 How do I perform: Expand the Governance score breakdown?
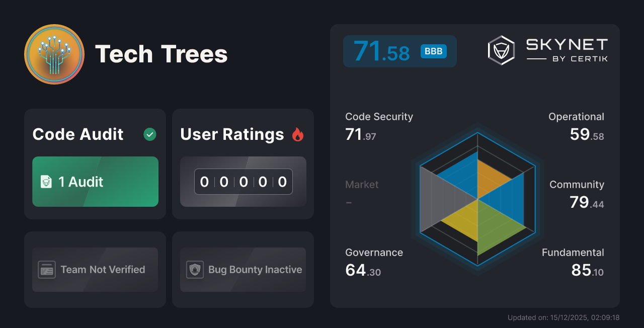pyautogui.click(x=374, y=261)
